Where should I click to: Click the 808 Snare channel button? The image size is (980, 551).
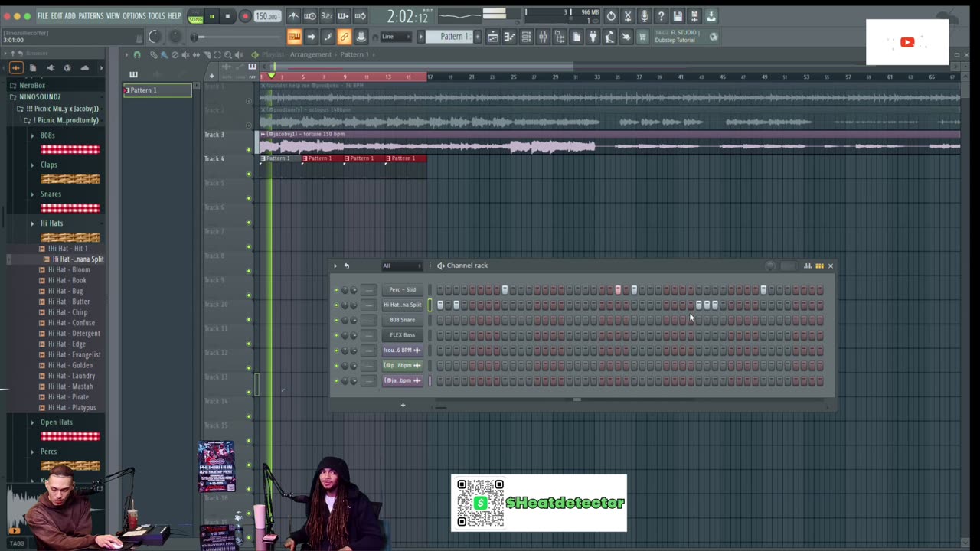pos(402,320)
